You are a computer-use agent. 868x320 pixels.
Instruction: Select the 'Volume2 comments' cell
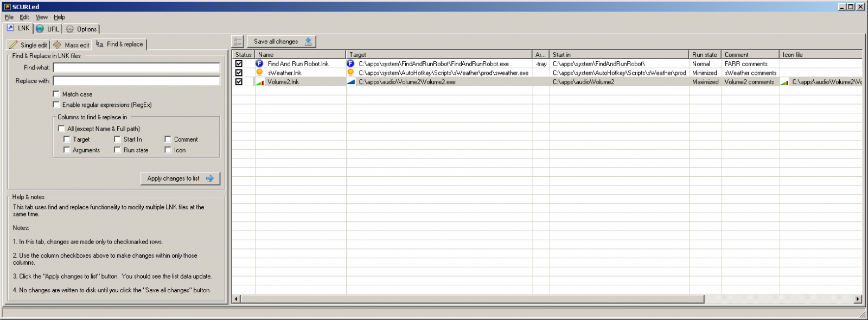pyautogui.click(x=751, y=82)
